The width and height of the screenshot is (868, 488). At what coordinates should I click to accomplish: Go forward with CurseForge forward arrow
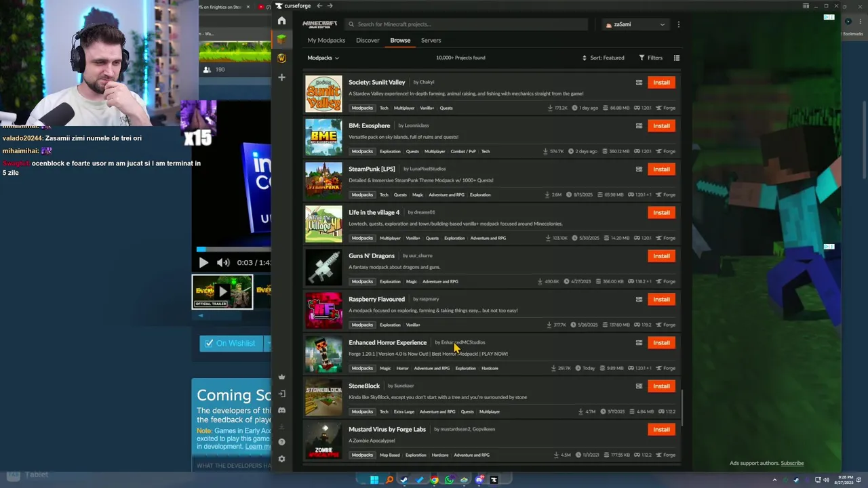pos(330,6)
